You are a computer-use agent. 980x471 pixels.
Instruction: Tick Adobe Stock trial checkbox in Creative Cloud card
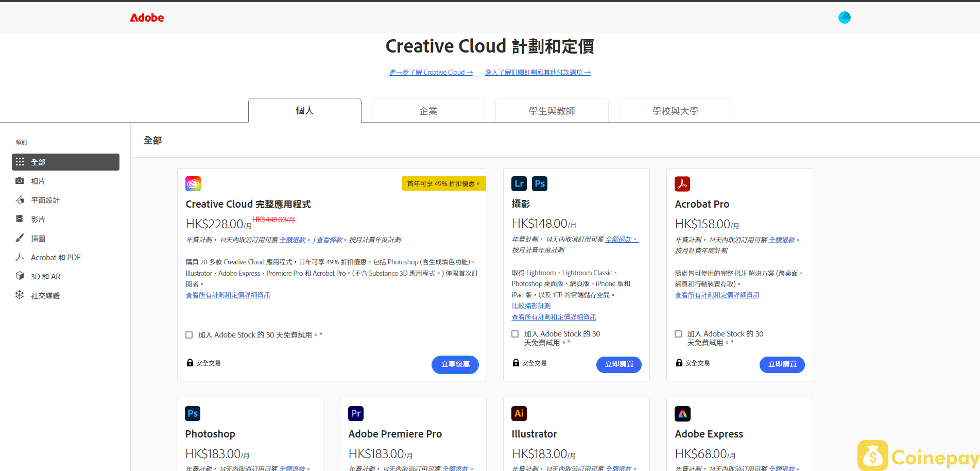point(189,335)
